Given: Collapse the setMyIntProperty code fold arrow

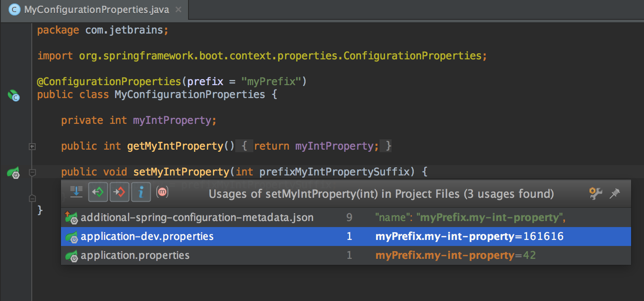Looking at the screenshot, I should tap(32, 172).
